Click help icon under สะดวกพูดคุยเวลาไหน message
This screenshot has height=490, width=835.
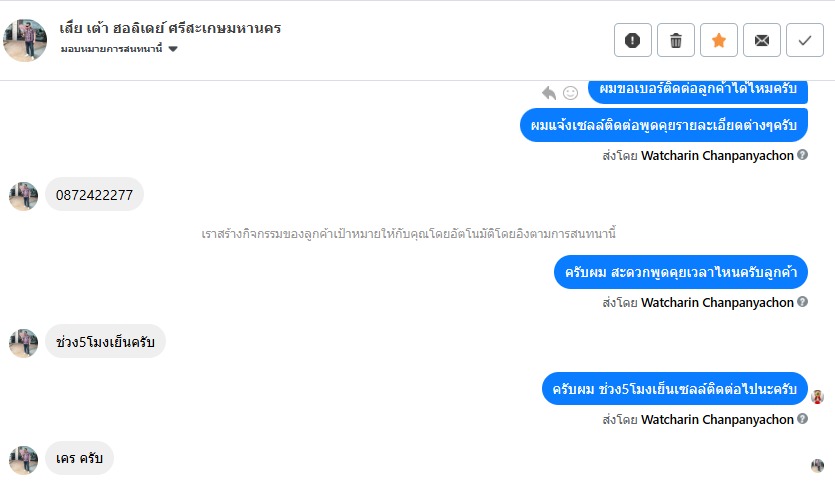pos(803,302)
